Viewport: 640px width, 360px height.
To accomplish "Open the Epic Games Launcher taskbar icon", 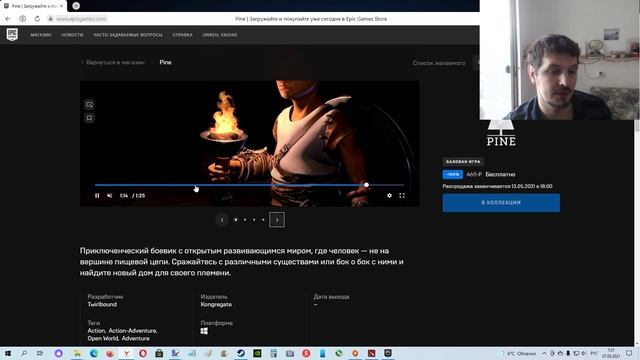I will click(x=388, y=353).
